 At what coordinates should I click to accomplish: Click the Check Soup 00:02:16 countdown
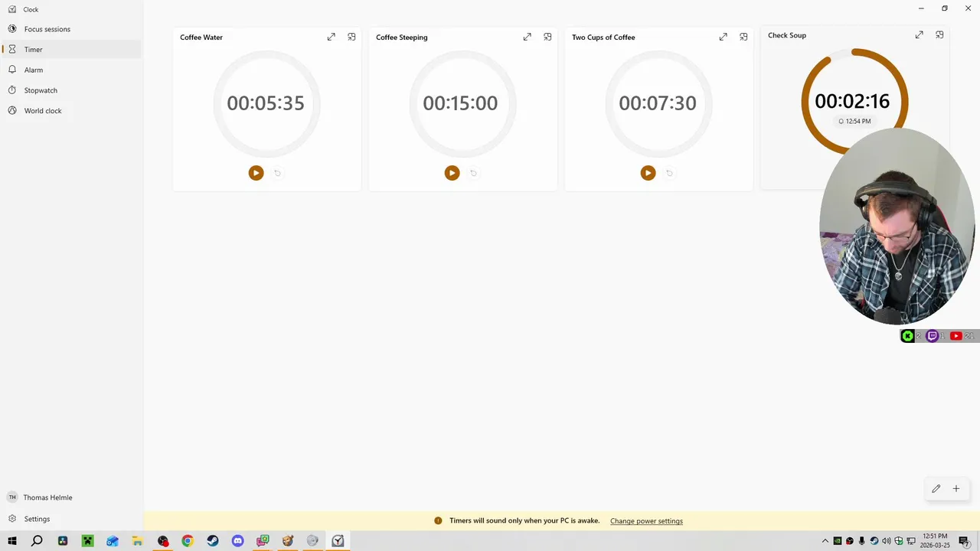point(852,101)
